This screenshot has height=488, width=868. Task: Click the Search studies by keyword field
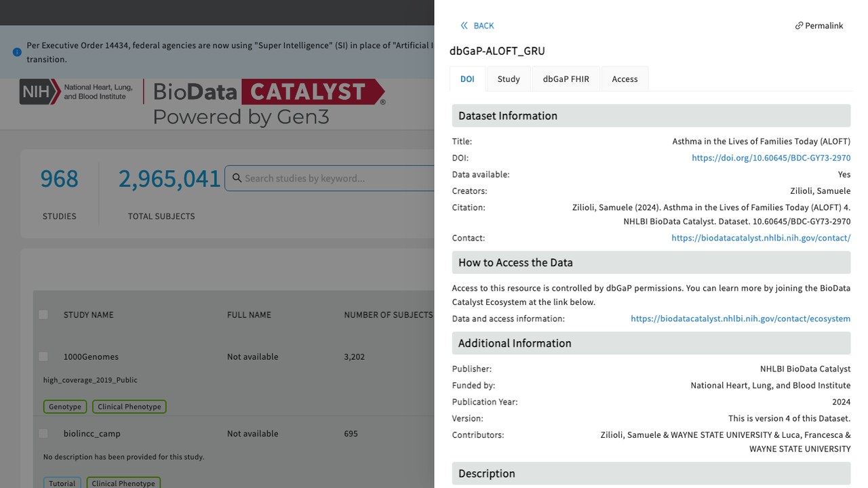click(x=330, y=178)
